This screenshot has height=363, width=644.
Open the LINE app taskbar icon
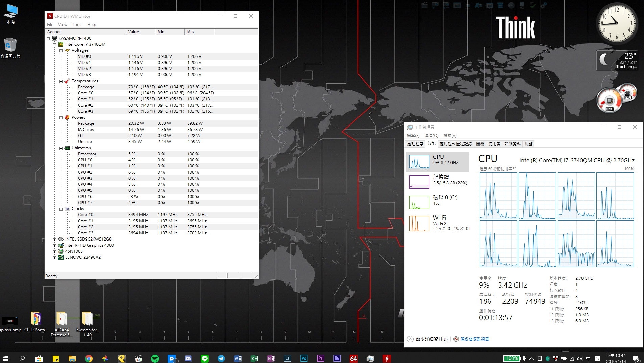tap(205, 358)
